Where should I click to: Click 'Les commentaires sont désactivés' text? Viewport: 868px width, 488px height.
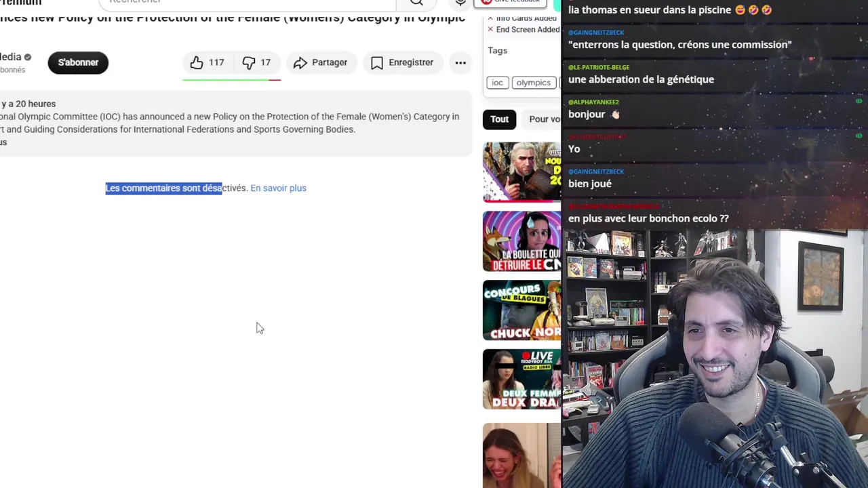point(176,188)
